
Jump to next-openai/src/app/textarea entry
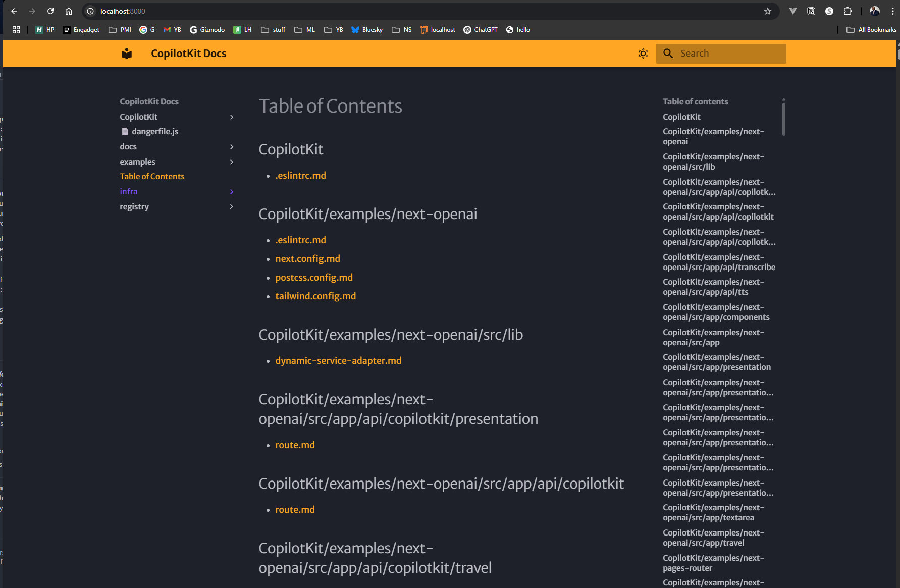tap(713, 512)
